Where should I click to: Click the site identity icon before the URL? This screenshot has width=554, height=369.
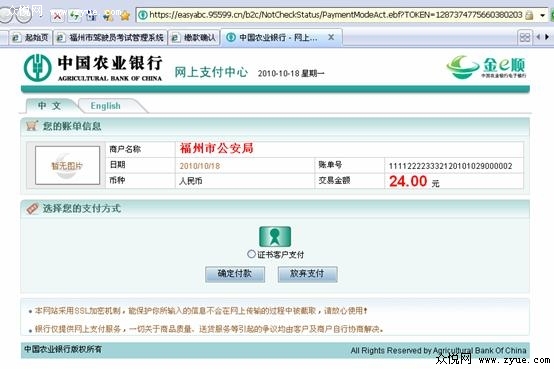(143, 15)
